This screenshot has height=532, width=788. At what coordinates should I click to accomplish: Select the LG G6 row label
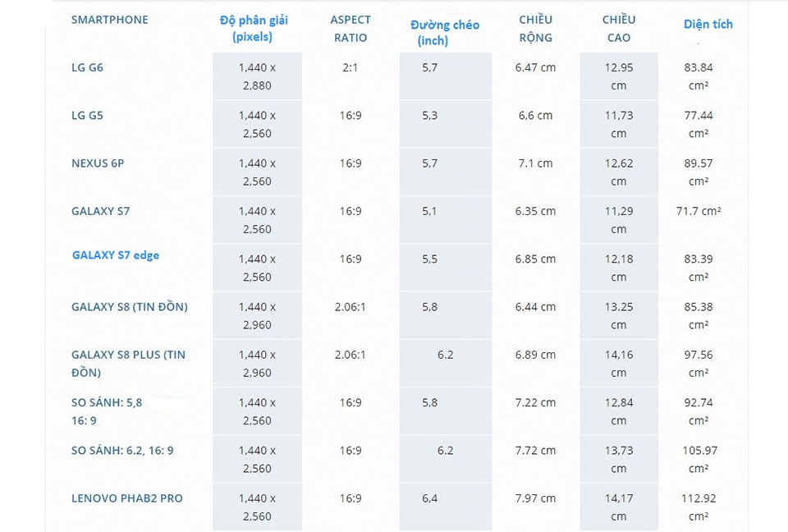pyautogui.click(x=87, y=67)
